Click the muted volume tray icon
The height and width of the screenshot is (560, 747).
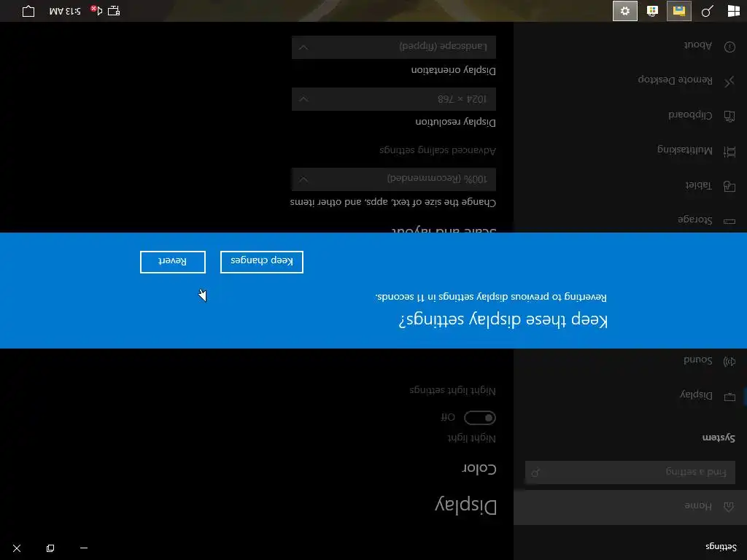click(96, 10)
